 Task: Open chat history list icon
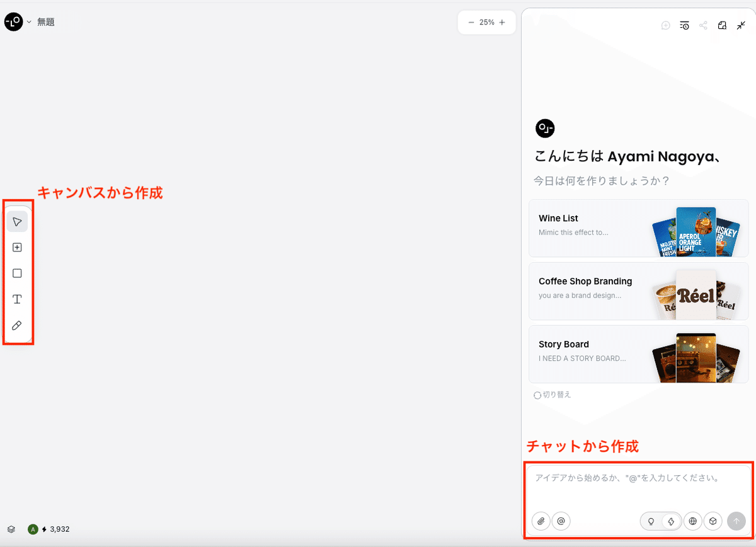[x=684, y=25]
